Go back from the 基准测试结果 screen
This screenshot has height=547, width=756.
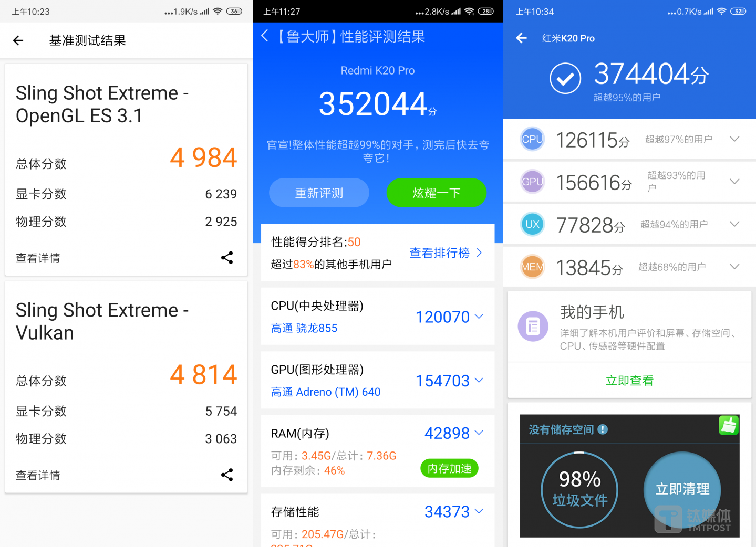point(18,40)
